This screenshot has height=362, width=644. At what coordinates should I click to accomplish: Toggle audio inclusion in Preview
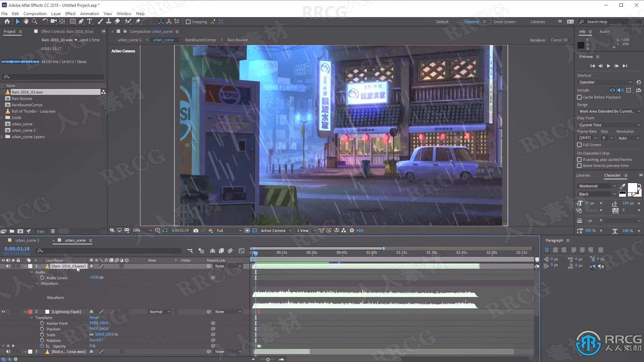pos(620,90)
